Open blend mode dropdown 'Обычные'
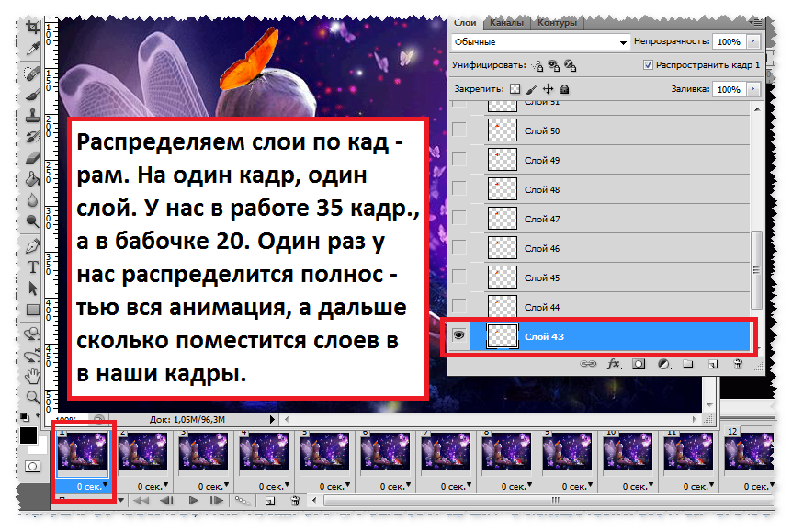The width and height of the screenshot is (792, 532). point(540,42)
